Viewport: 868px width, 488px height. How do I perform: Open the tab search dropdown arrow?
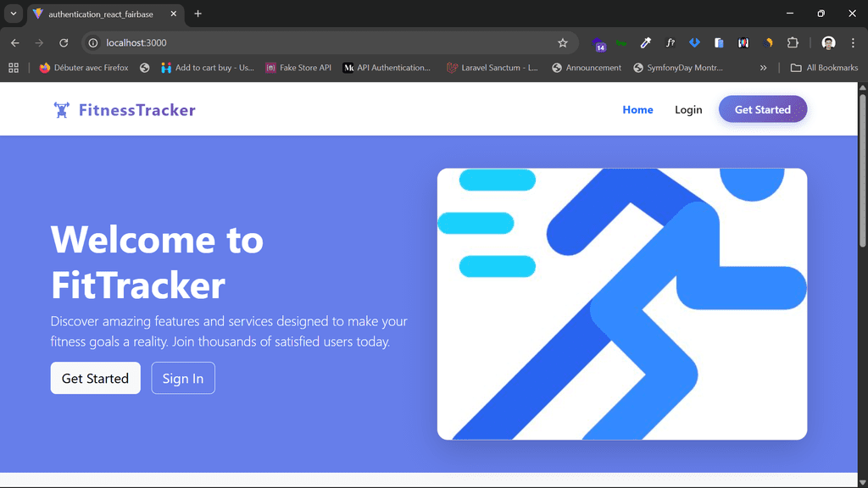14,14
